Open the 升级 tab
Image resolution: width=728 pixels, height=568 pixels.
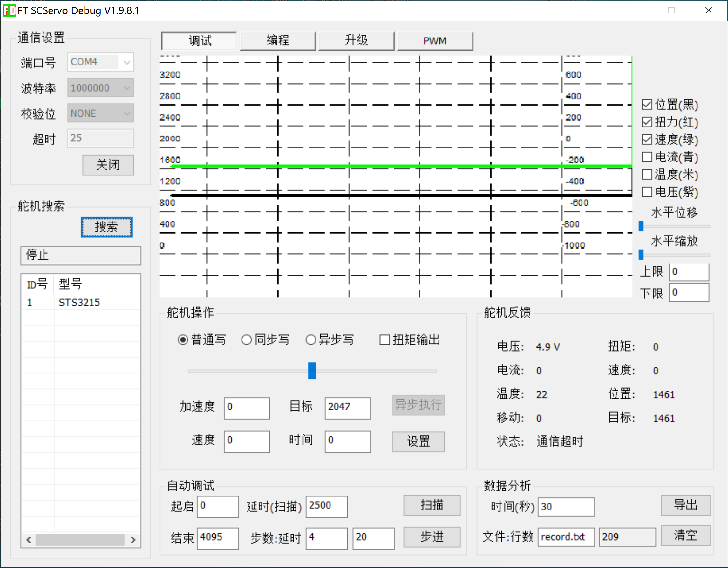point(356,41)
